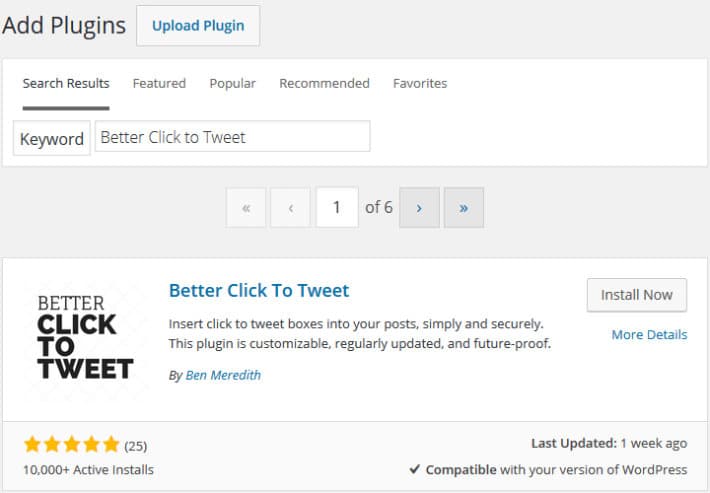Open the Favorites tab

420,83
